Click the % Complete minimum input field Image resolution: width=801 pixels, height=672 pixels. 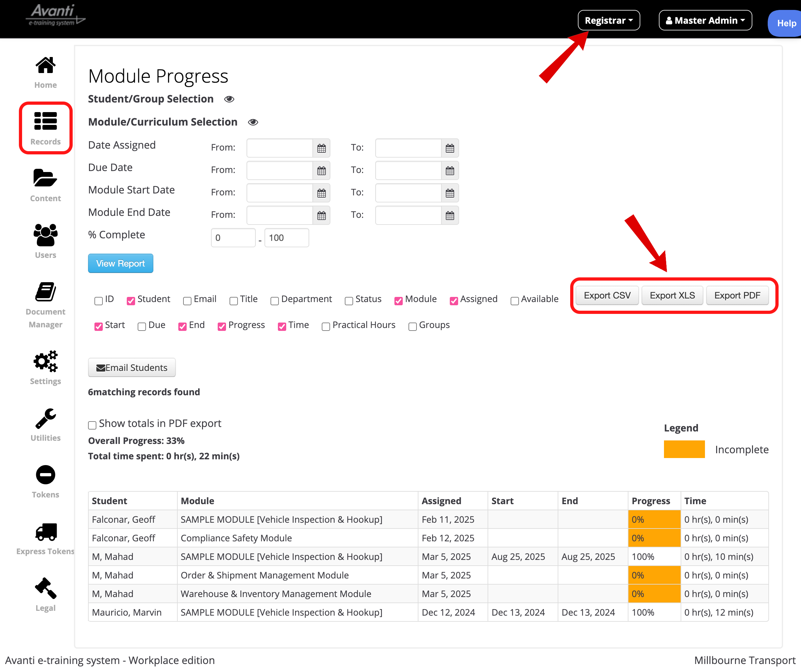(233, 238)
